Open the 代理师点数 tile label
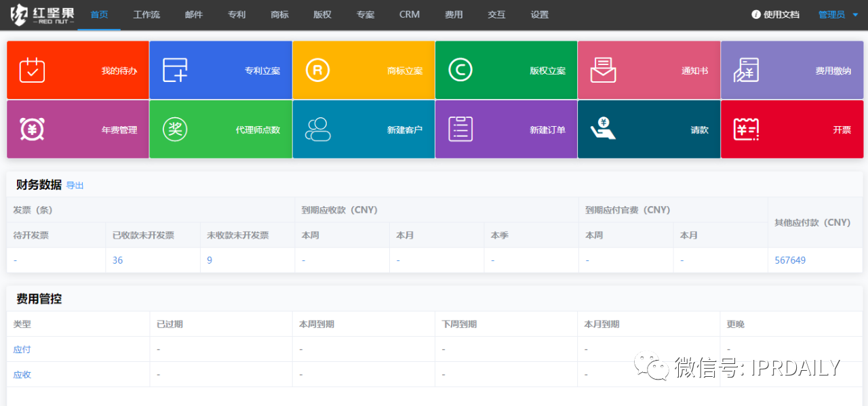The image size is (868, 406). (258, 129)
